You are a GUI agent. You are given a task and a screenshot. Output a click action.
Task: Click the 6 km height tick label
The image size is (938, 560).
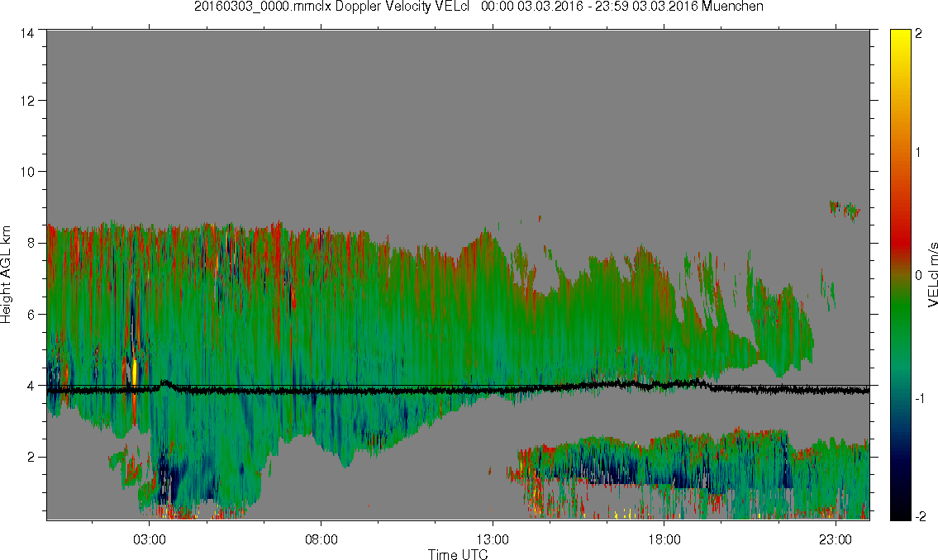pos(30,315)
